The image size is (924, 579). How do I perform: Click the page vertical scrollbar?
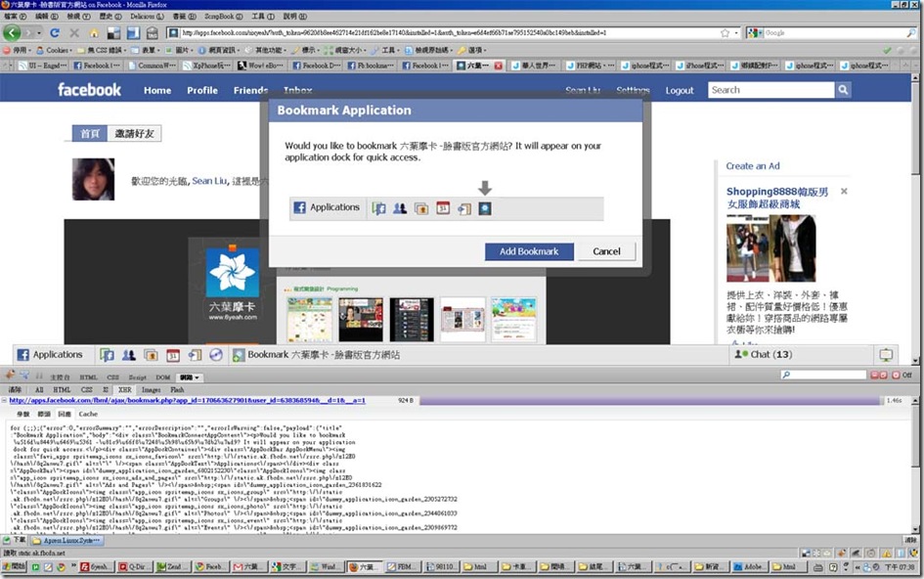[x=915, y=218]
